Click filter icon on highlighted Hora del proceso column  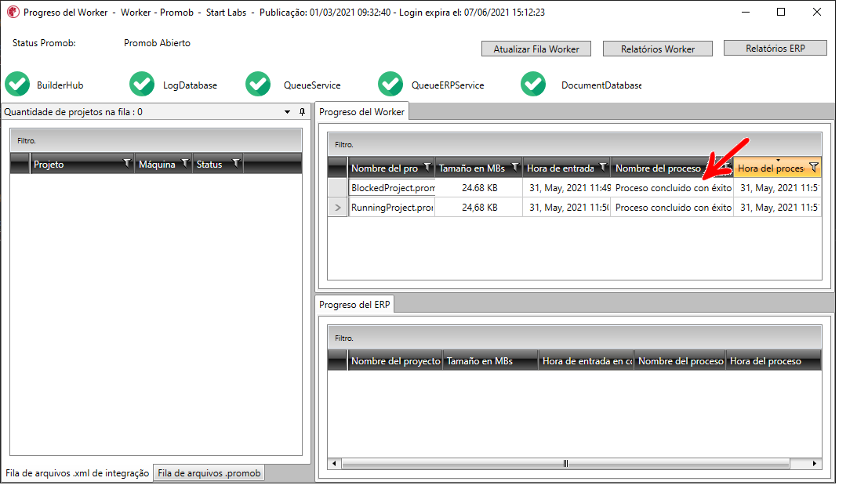[813, 167]
